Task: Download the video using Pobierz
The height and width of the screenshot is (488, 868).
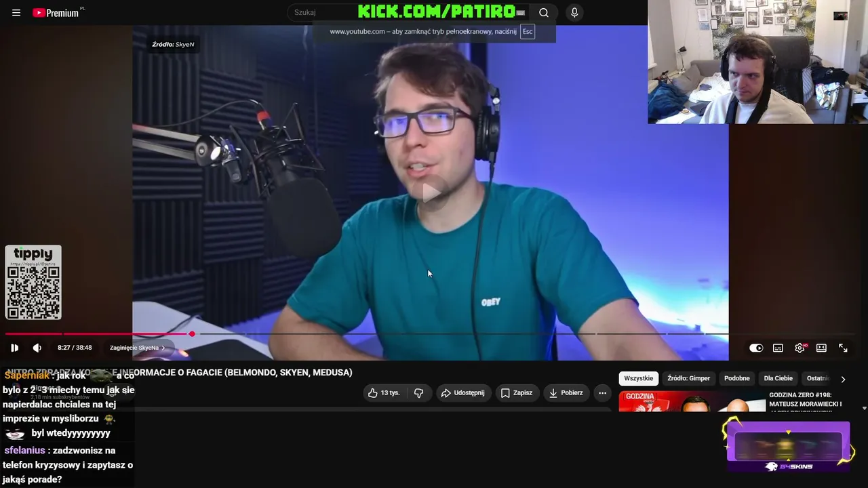Action: click(566, 393)
